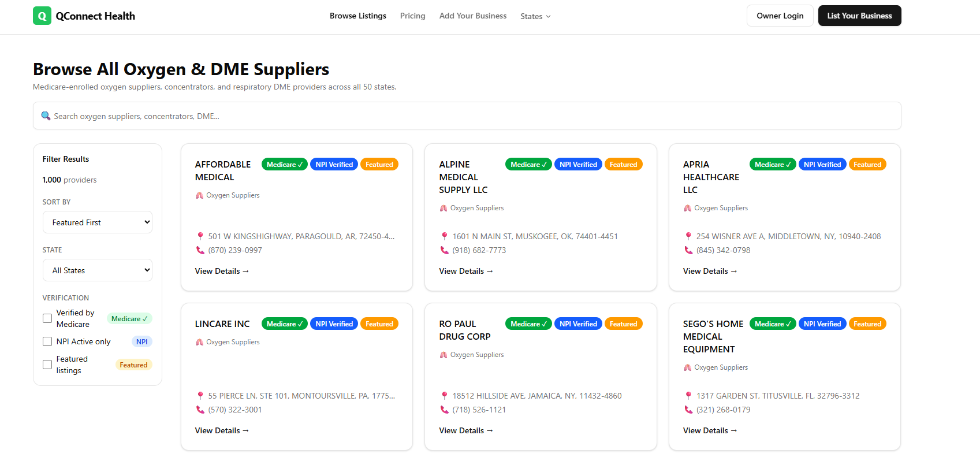980x461 pixels.
Task: Click the location pin icon beside the Middletown address
Action: pyautogui.click(x=688, y=236)
